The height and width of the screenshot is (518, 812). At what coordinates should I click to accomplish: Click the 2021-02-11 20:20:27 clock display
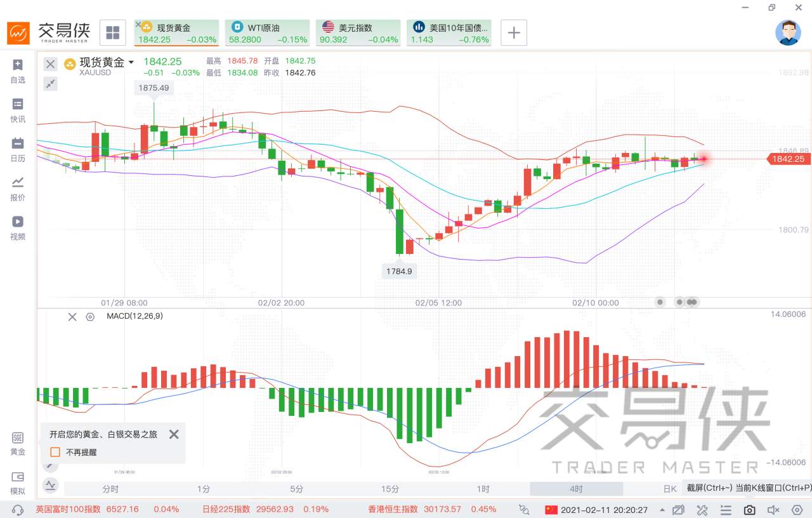coord(604,509)
